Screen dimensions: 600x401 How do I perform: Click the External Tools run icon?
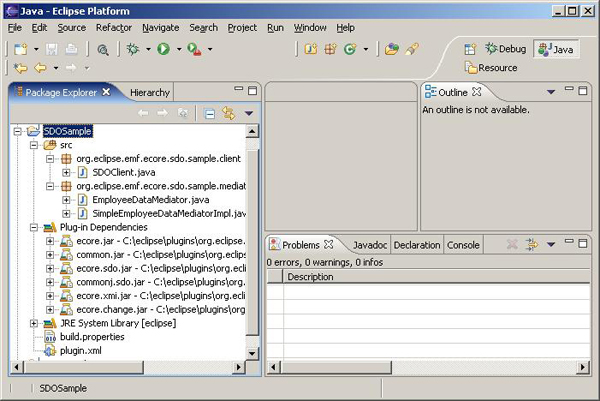(194, 49)
